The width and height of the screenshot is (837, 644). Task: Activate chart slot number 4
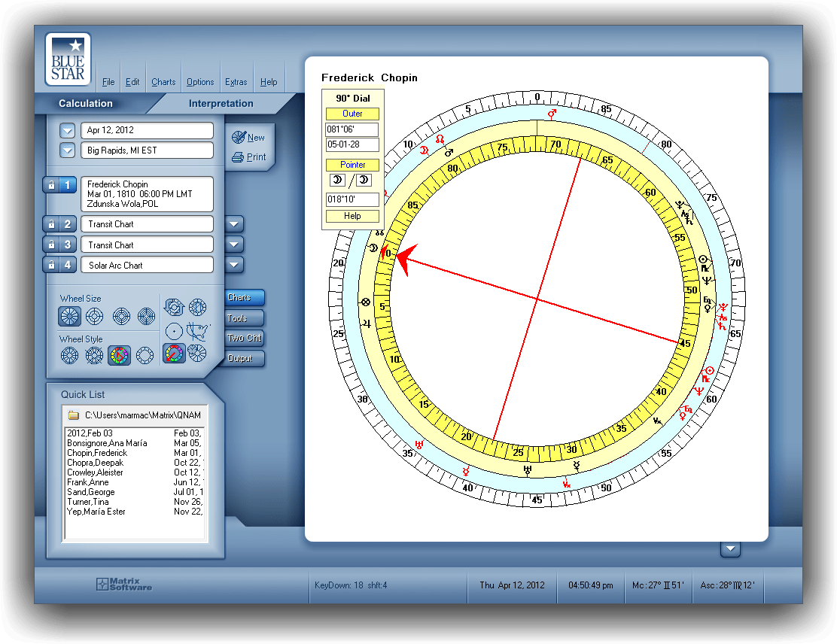(68, 265)
